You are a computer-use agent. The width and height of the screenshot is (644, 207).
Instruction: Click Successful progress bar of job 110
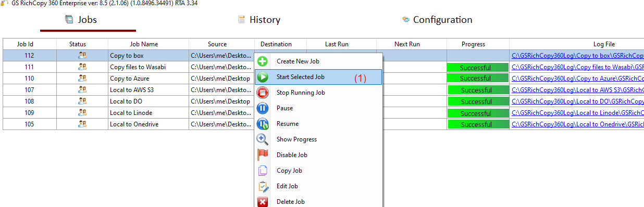(477, 79)
